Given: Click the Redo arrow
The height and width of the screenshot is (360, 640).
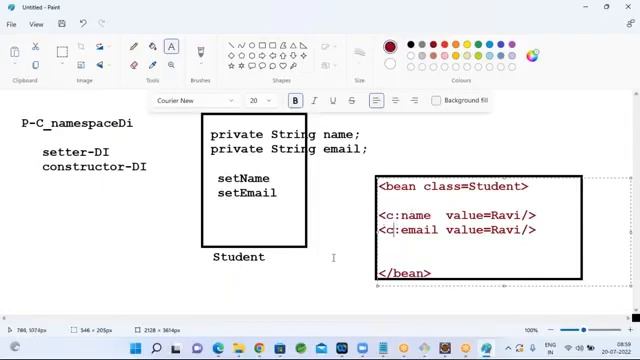Looking at the screenshot, I should point(102,24).
